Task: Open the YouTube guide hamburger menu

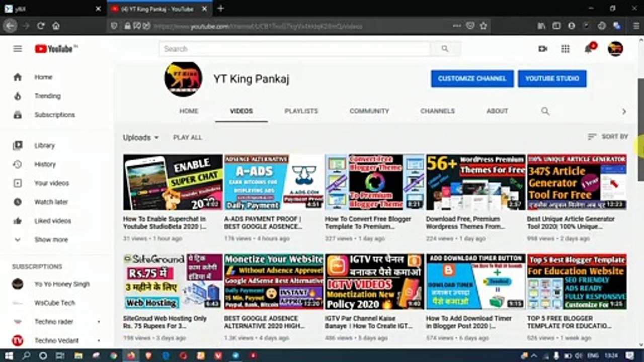Action: point(18,49)
